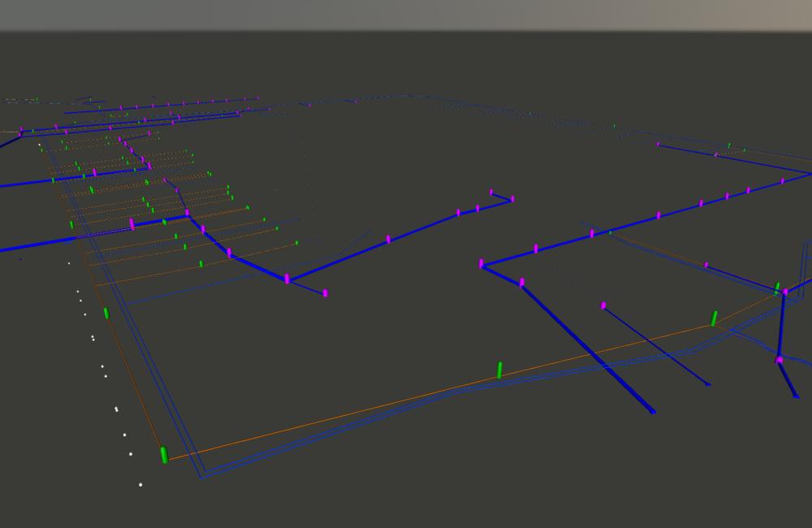This screenshot has width=812, height=528.
Task: Click lowest magenta node near bottom-right edge
Action: coord(780,360)
